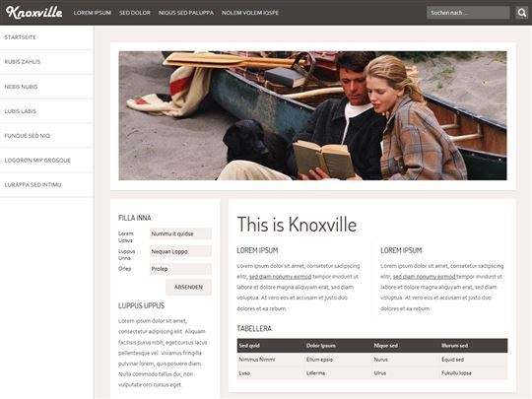Click the Prolep input field
Screen dimensions: 532x399
coord(180,269)
